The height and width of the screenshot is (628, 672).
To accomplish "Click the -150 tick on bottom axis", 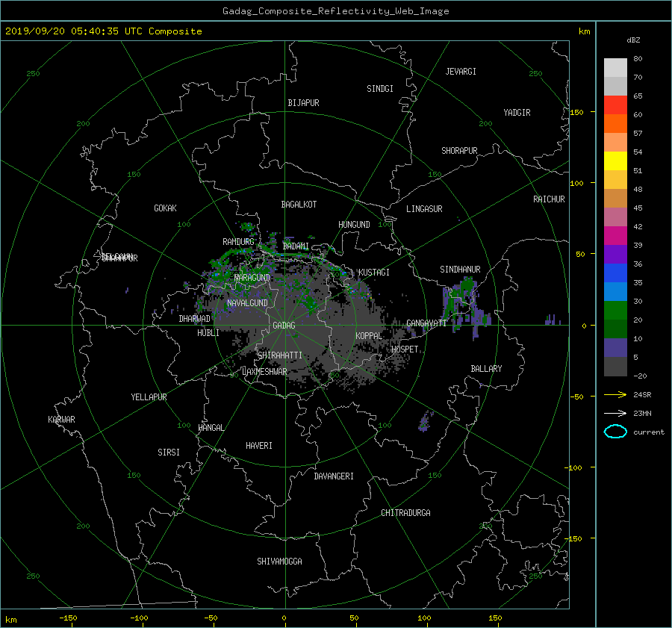I will click(x=68, y=618).
